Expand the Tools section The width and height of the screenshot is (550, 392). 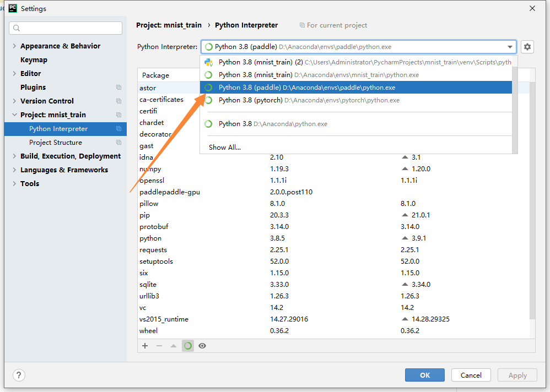coord(14,183)
